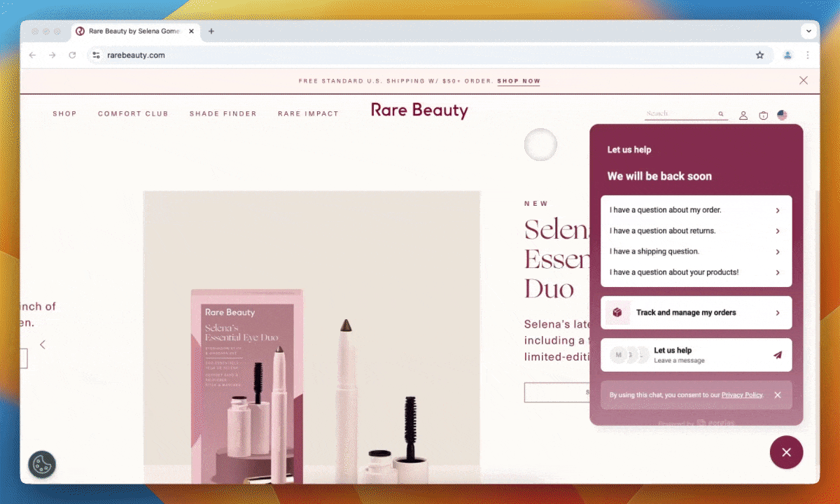Expand chevron beside products question
This screenshot has height=504, width=840.
point(778,273)
